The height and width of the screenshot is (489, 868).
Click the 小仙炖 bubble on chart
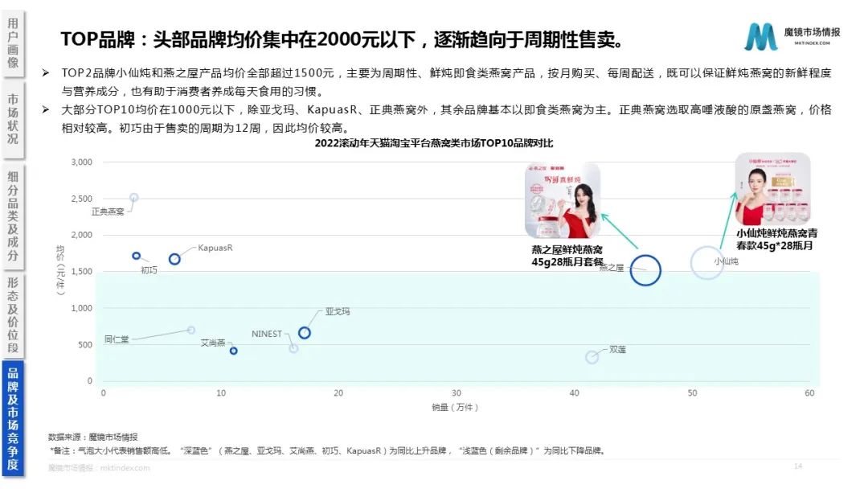click(x=707, y=262)
